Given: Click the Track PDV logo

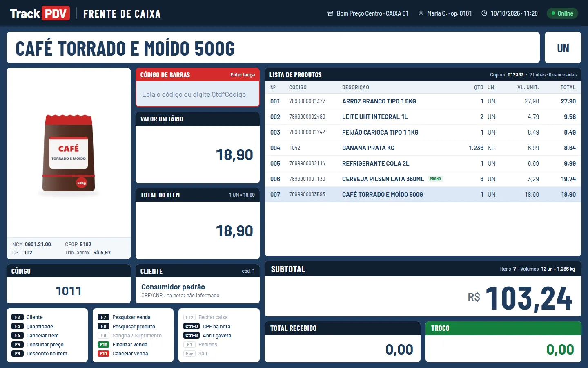Looking at the screenshot, I should pos(40,13).
